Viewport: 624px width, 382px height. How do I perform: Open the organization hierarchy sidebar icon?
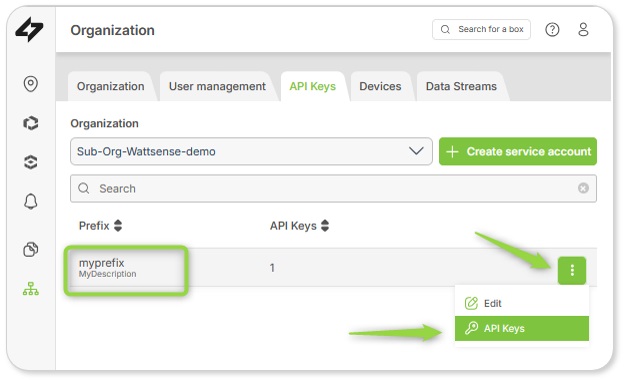31,288
